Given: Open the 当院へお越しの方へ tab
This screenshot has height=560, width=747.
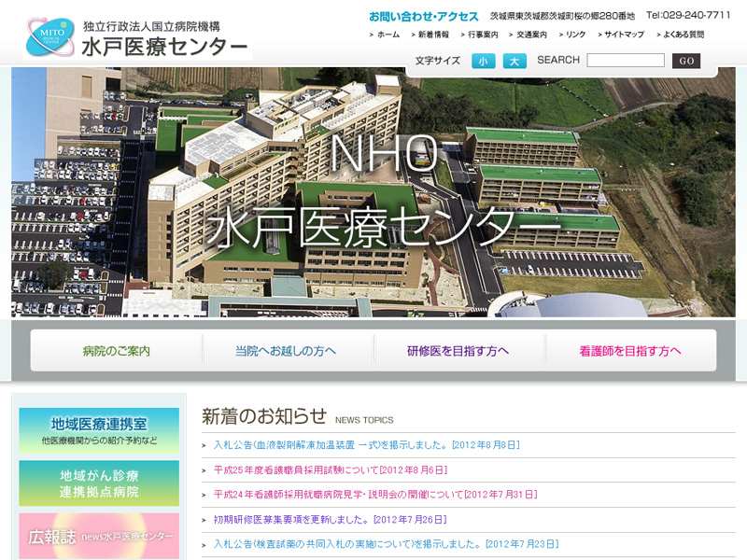Looking at the screenshot, I should click(288, 351).
